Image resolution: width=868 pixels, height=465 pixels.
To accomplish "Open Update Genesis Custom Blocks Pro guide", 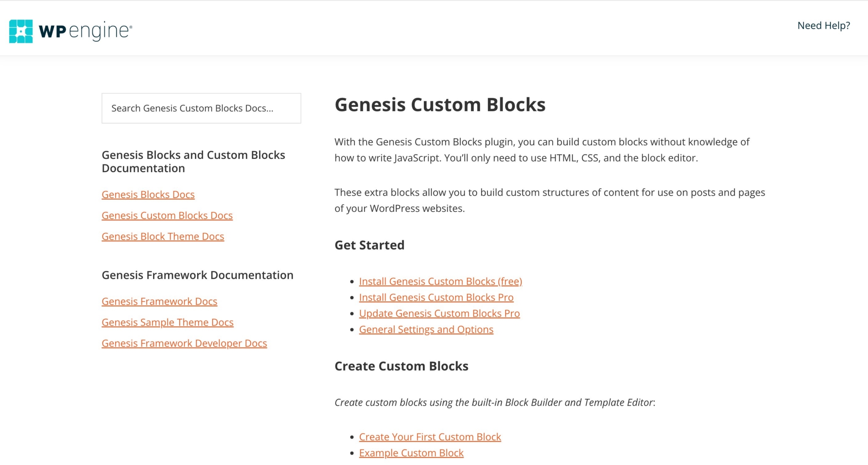I will click(x=440, y=313).
